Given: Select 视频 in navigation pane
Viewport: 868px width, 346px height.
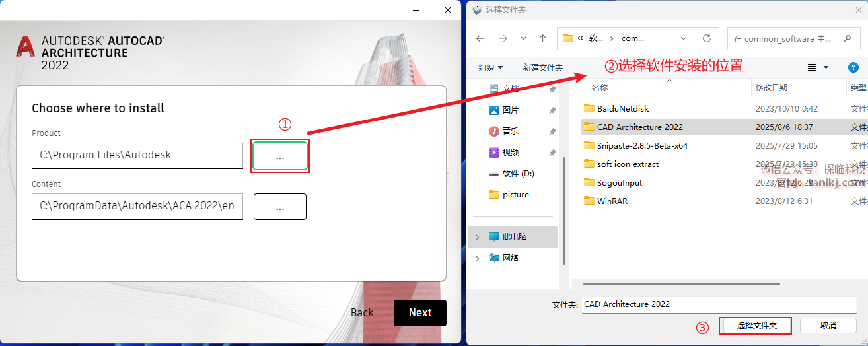Looking at the screenshot, I should tap(510, 152).
